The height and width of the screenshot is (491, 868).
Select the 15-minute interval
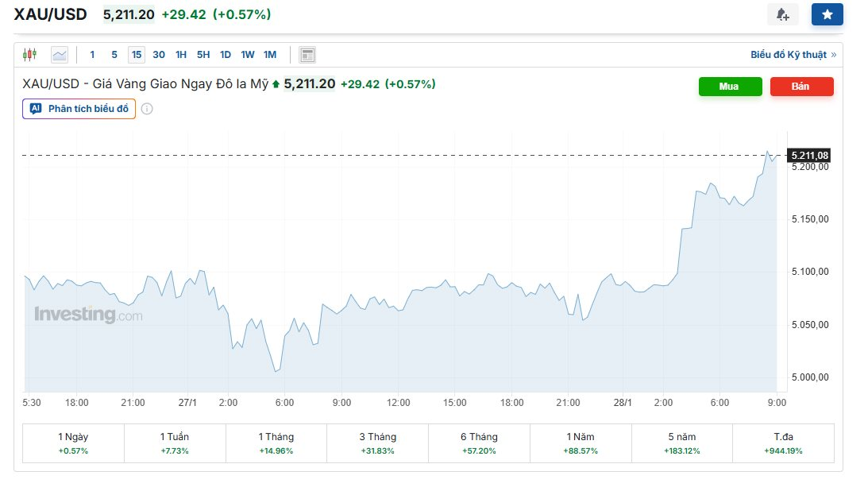coord(137,55)
